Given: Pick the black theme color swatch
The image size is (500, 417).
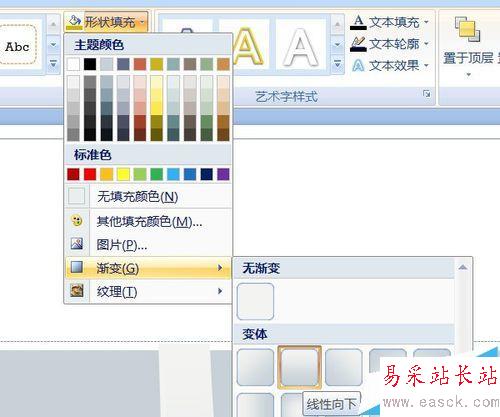Looking at the screenshot, I should click(x=90, y=64).
